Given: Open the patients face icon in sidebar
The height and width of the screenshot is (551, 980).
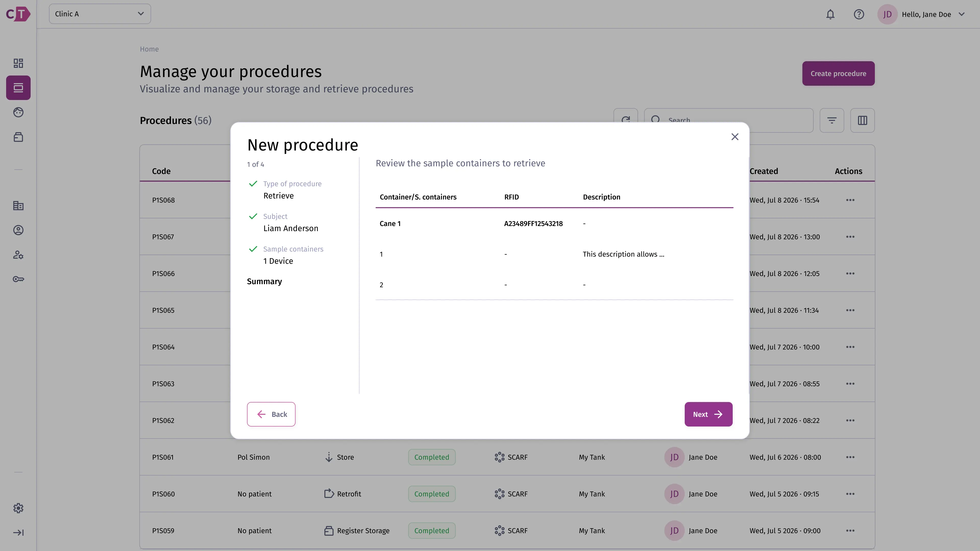Looking at the screenshot, I should point(18,112).
